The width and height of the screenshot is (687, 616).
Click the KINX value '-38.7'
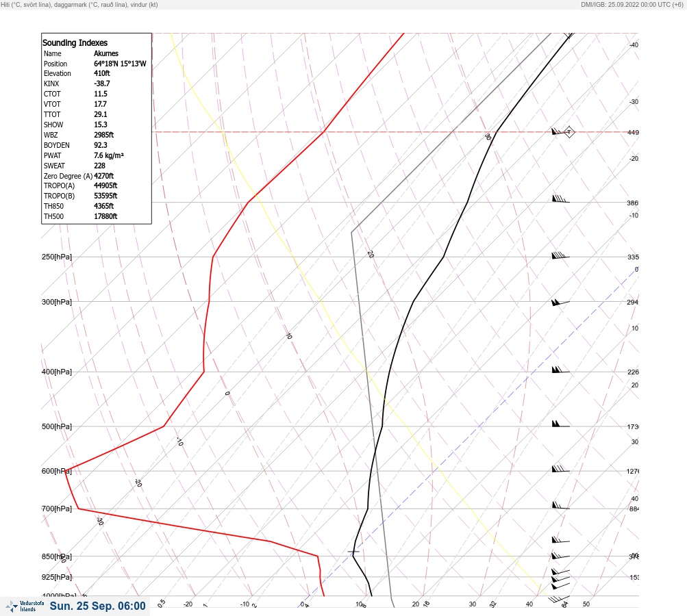point(101,84)
